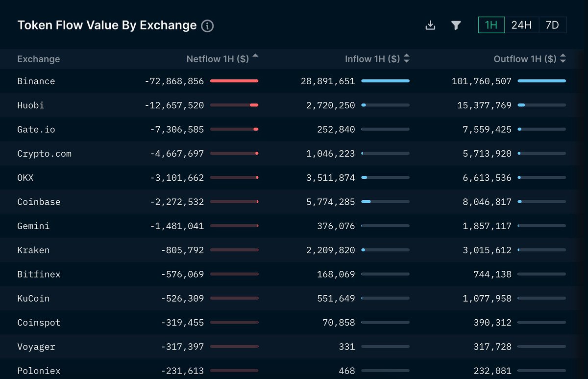Sort the table by Outflow 1H
The width and height of the screenshot is (588, 379).
(x=562, y=59)
